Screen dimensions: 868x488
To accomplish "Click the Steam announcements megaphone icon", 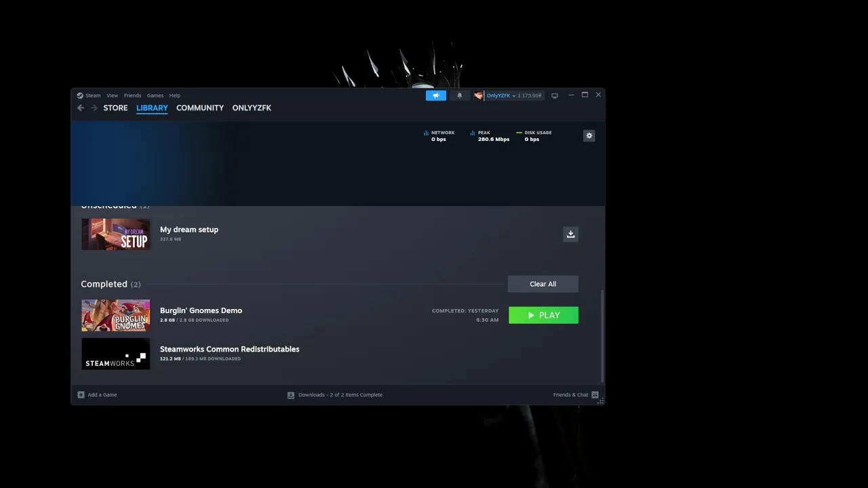I will tap(436, 96).
